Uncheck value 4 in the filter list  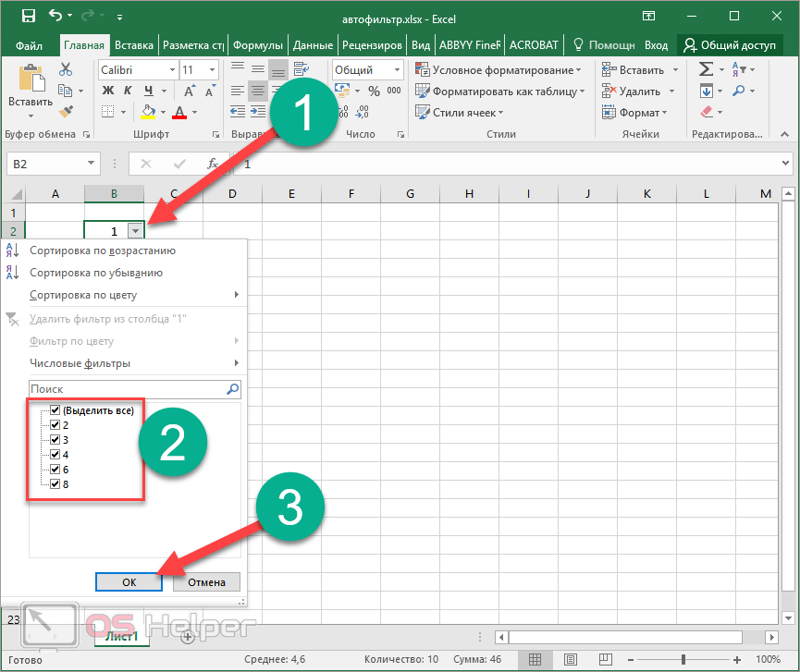(x=55, y=455)
